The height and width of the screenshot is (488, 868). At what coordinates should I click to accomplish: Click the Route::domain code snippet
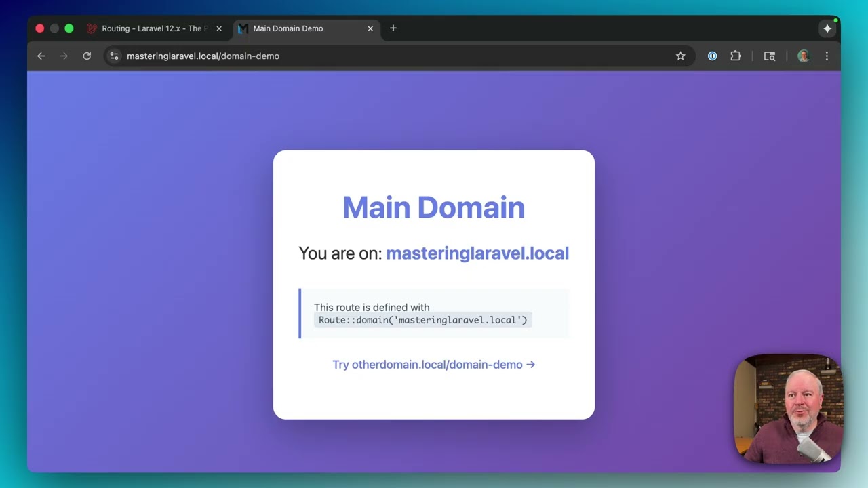(x=422, y=320)
